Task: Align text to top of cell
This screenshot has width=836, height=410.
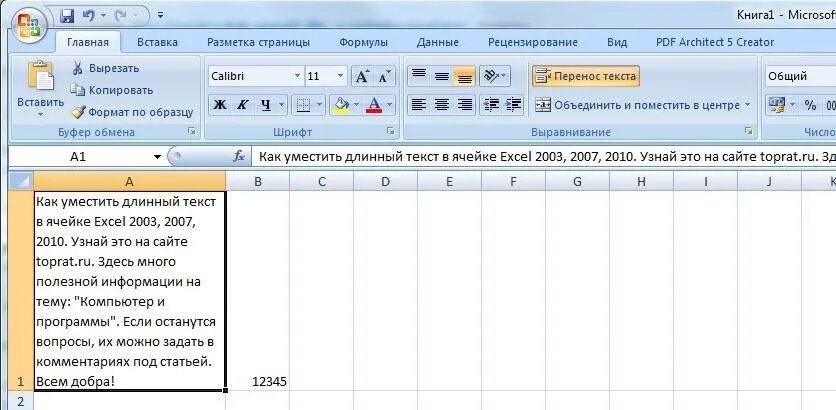Action: 419,76
